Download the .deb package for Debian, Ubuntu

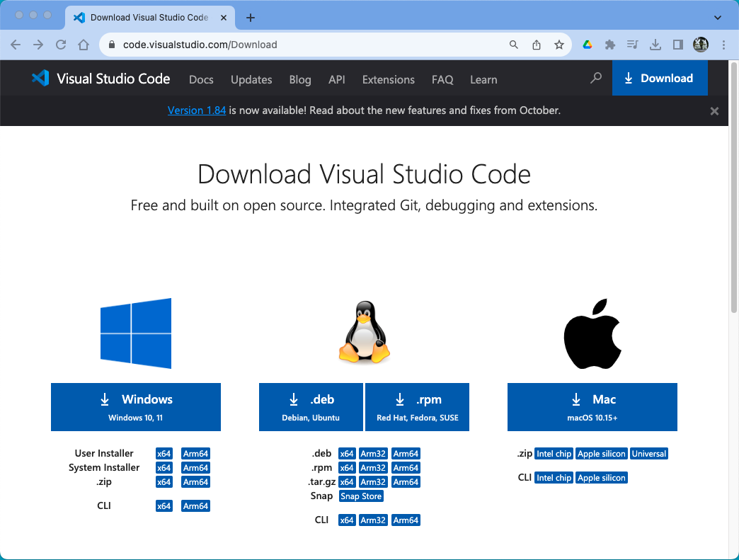311,407
